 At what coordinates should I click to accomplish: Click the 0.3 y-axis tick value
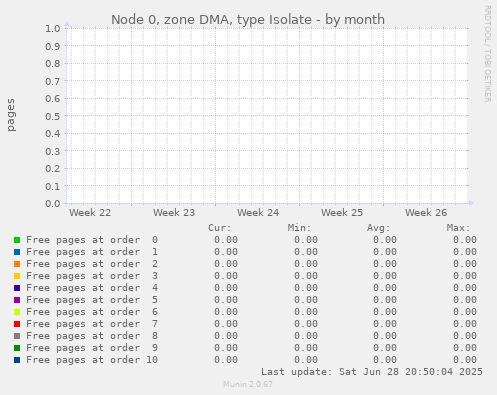click(53, 151)
